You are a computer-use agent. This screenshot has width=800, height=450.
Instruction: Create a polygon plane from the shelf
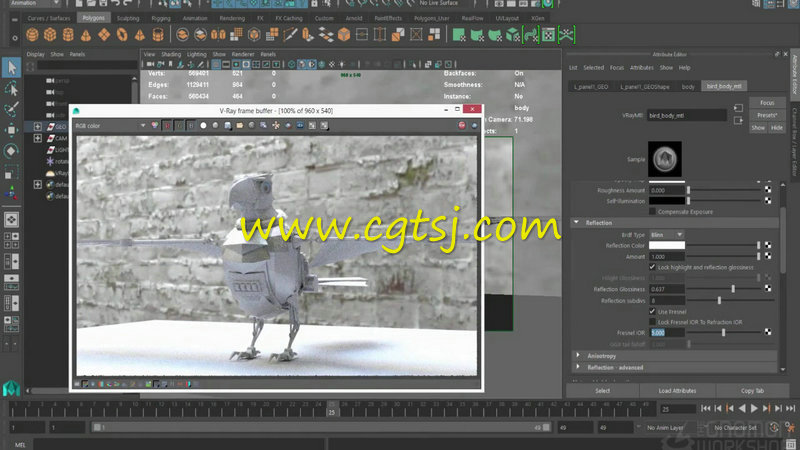click(x=104, y=35)
